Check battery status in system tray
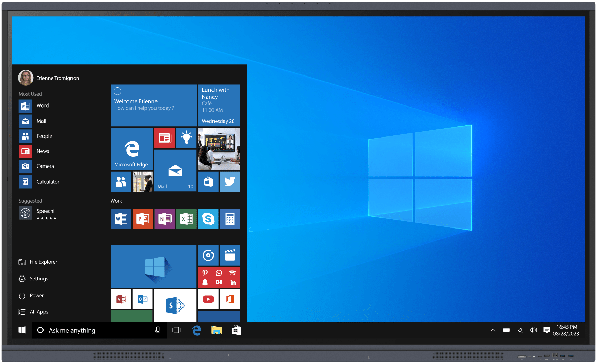Screen dimensions: 597x364 click(x=507, y=330)
